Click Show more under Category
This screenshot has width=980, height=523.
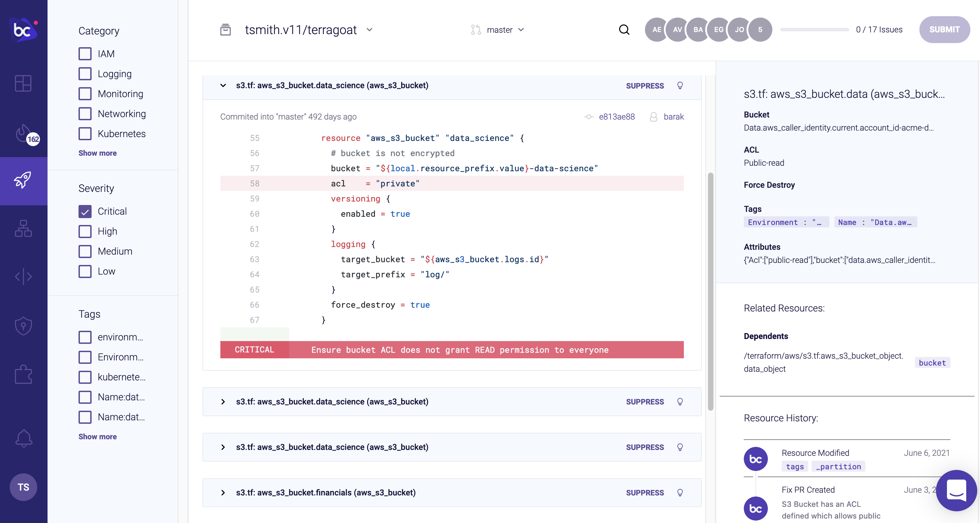pos(97,153)
